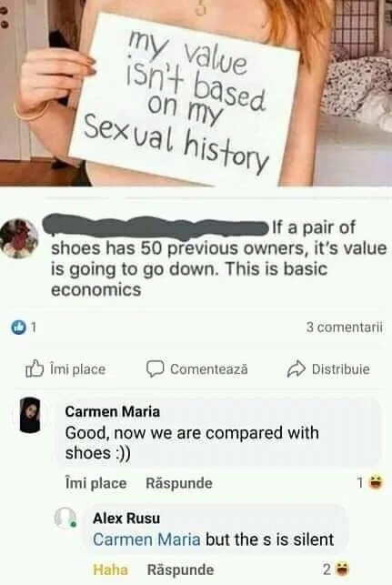The image size is (392, 585).
Task: Click the Distribuie share arrow icon
Action: 297,369
